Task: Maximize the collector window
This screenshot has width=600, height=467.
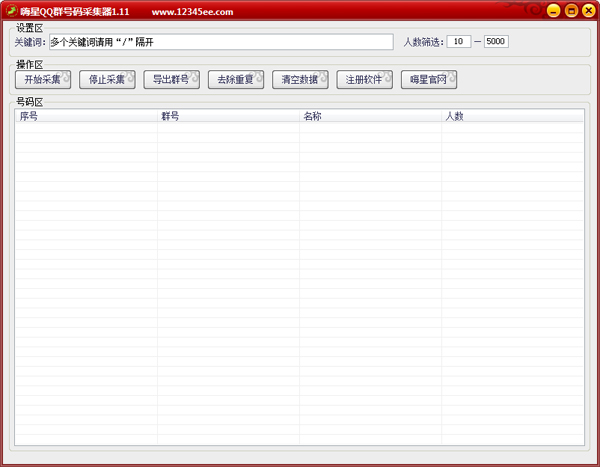Action: pyautogui.click(x=571, y=11)
